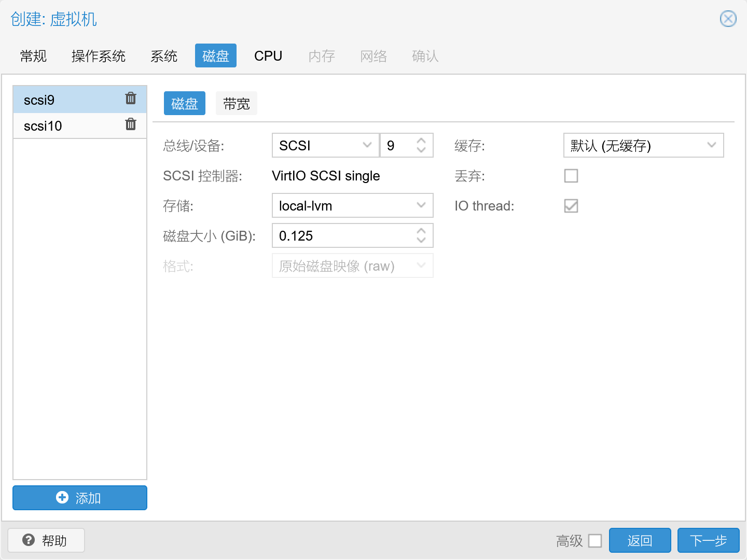This screenshot has height=560, width=747.
Task: Switch to the CPU tab
Action: (268, 55)
